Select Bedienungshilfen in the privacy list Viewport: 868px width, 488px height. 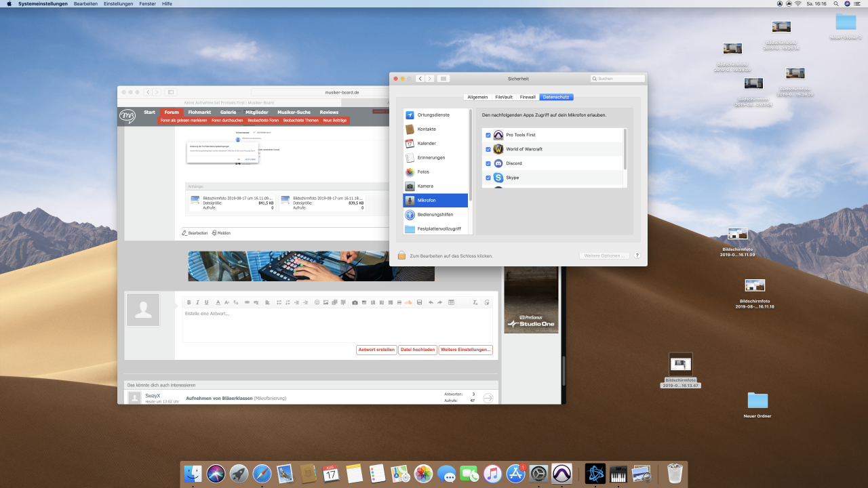click(x=435, y=214)
